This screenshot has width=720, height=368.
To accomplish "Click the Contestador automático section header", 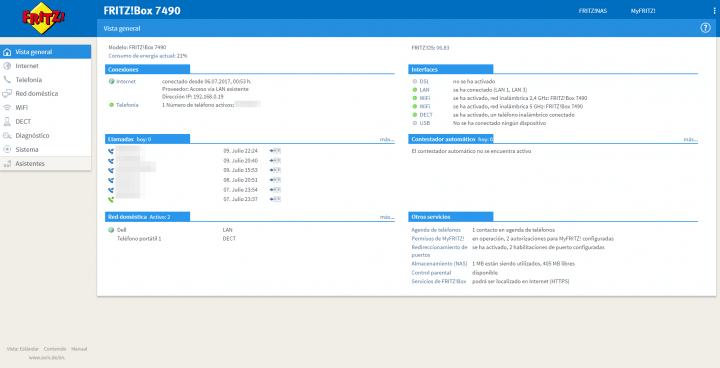I will [x=450, y=139].
